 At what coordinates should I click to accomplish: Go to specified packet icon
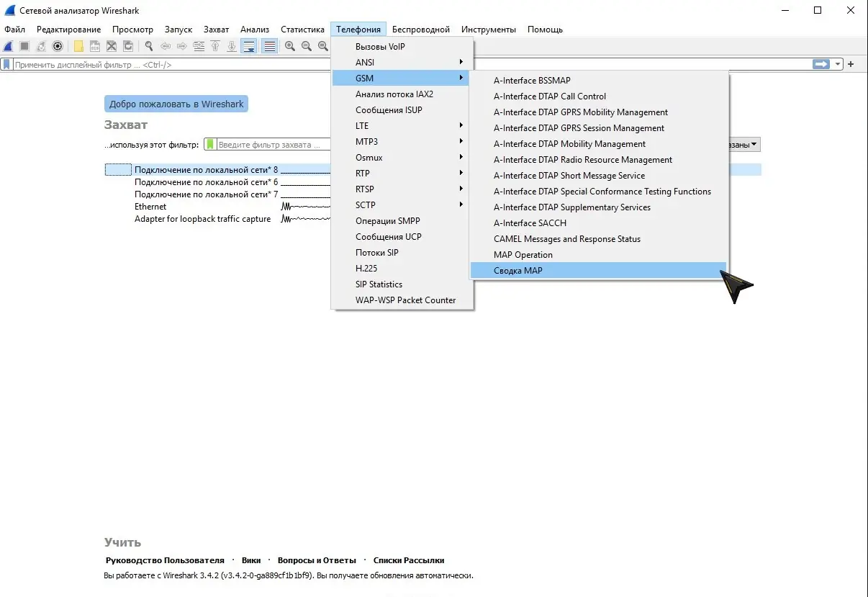click(x=199, y=46)
